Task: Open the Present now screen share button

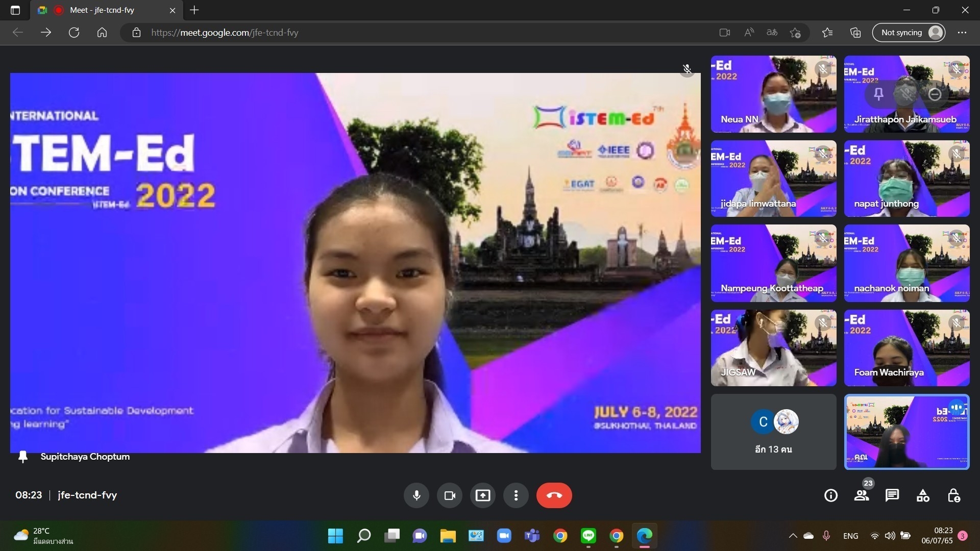Action: click(483, 495)
